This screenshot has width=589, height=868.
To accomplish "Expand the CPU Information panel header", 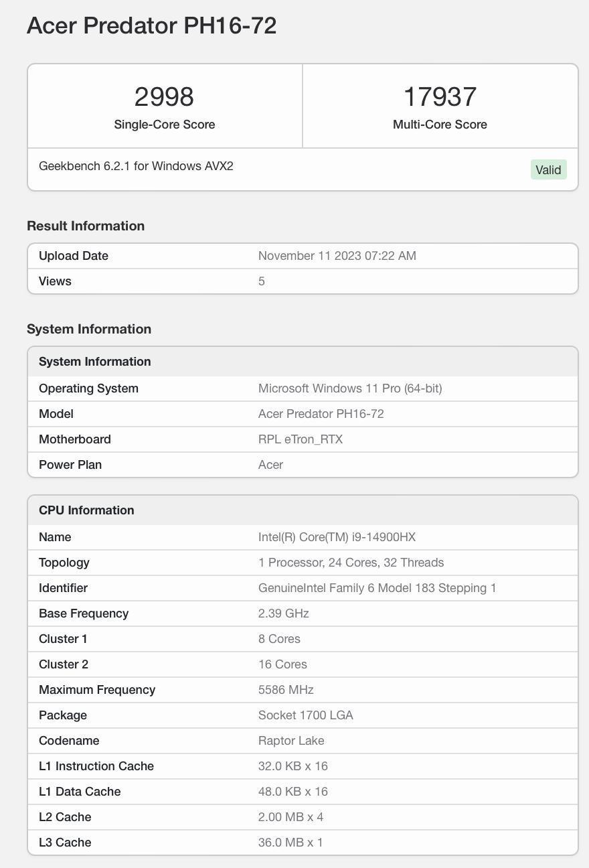I will 86,510.
